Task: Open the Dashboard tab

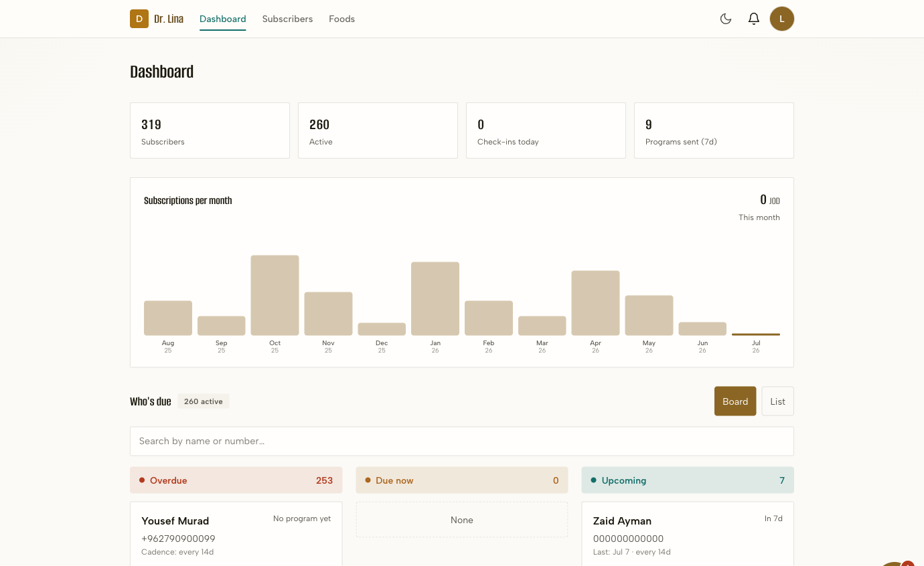Action: (x=223, y=19)
